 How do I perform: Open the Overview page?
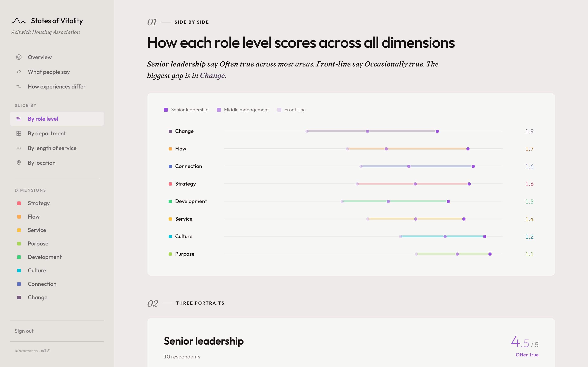coord(40,57)
